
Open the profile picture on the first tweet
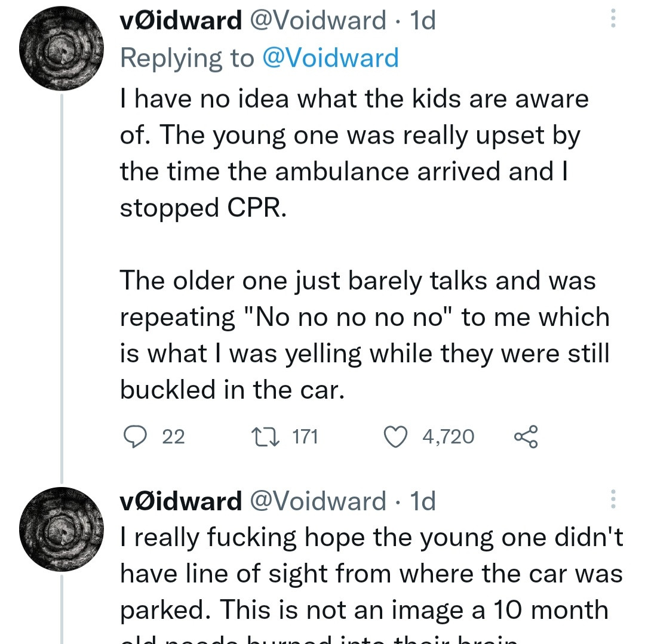(62, 50)
